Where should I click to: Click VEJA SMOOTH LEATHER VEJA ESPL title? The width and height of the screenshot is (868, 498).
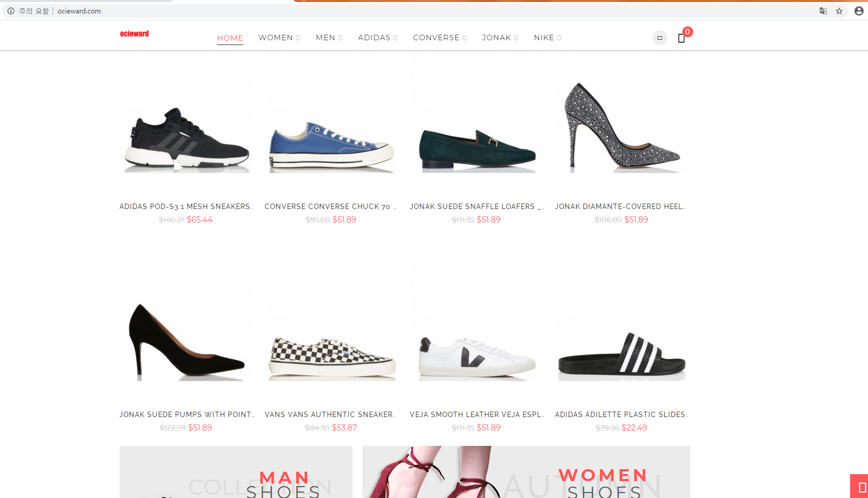pos(477,415)
